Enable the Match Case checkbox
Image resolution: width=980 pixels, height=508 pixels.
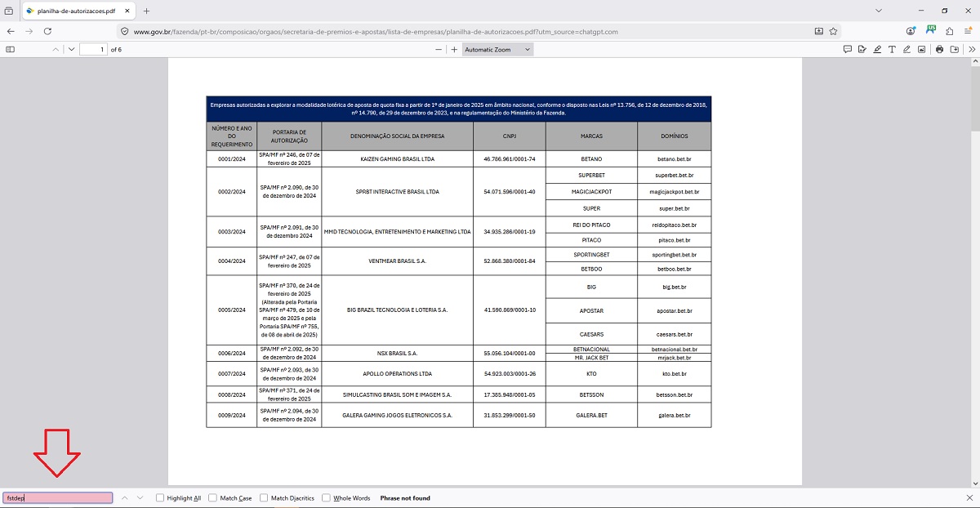tap(212, 497)
